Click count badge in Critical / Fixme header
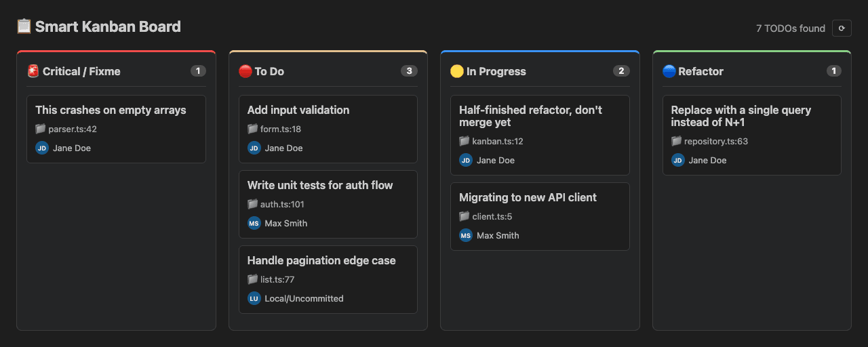 coord(198,70)
